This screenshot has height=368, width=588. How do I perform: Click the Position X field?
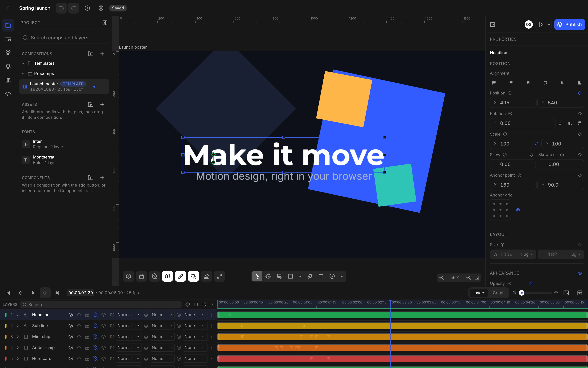(513, 103)
